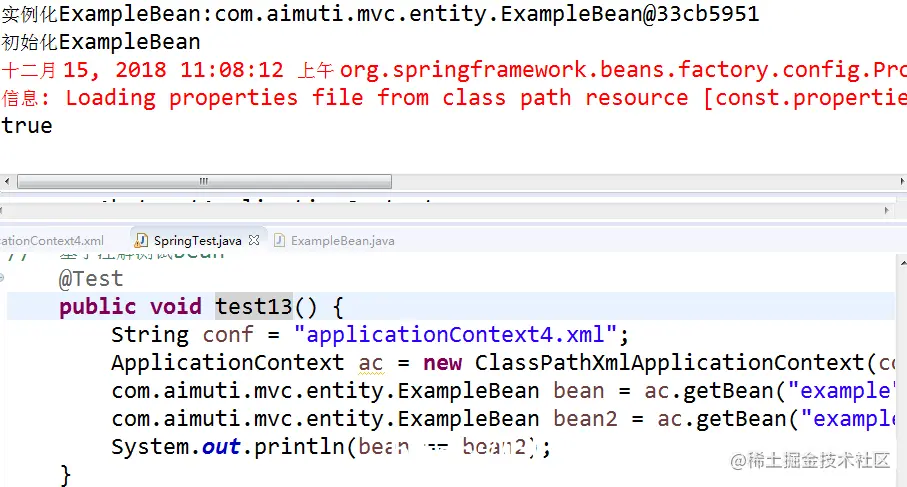The image size is (907, 487).
Task: Click the Java file icon on SpringTest.java tab
Action: pyautogui.click(x=141, y=241)
